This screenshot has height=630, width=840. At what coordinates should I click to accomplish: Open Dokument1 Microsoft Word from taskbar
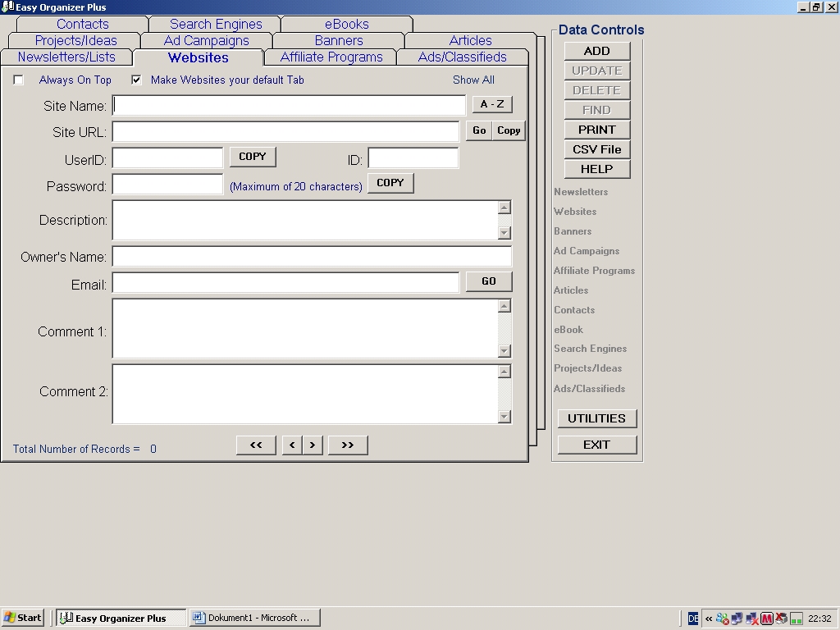pos(254,618)
